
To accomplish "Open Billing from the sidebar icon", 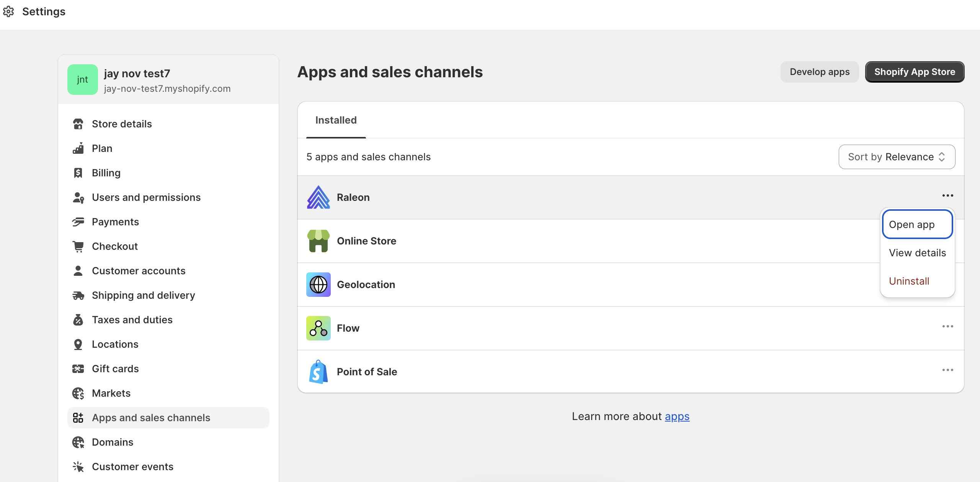I will (78, 173).
